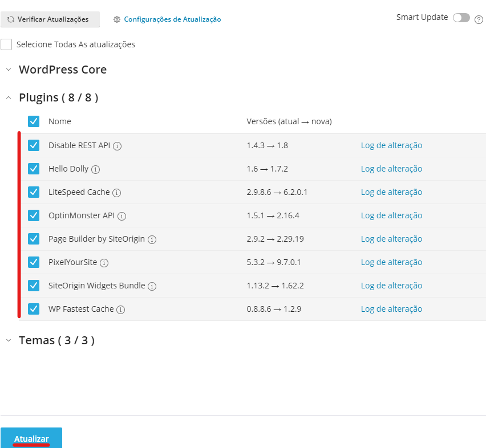Check Selecione Todas As atualizações box
The width and height of the screenshot is (486, 448).
[6, 44]
